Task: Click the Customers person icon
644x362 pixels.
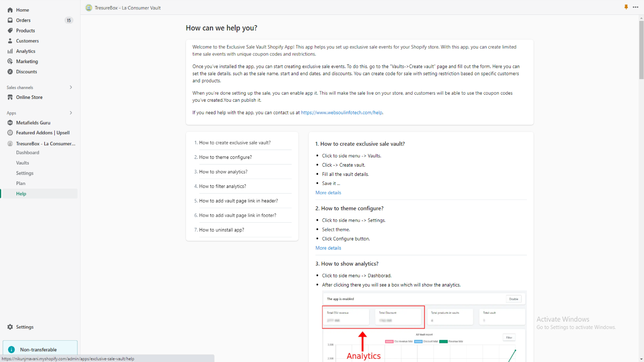Action: click(x=10, y=41)
